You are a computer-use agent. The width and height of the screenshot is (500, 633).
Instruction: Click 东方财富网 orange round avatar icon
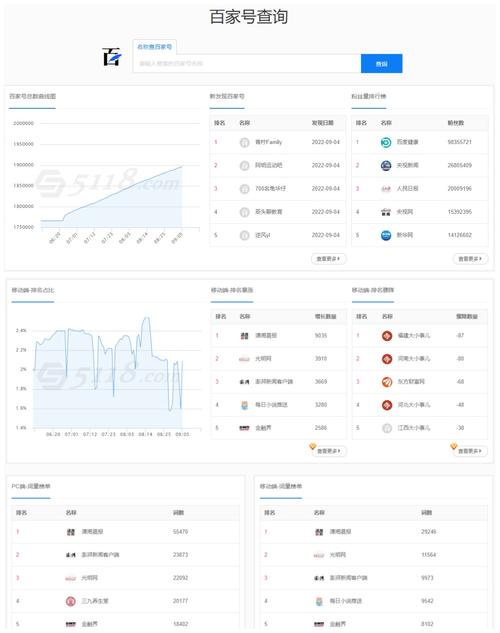(387, 381)
